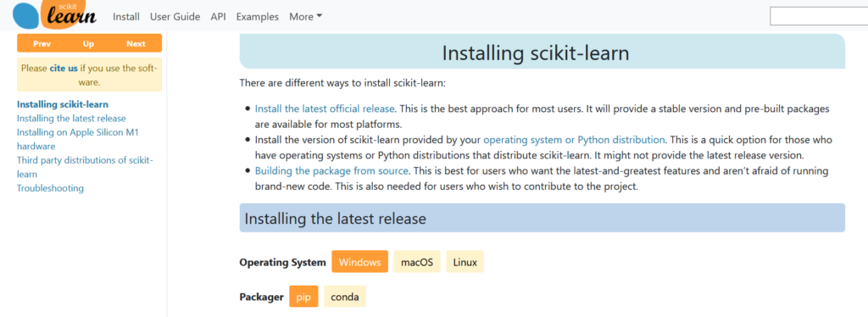868x317 pixels.
Task: Open Building the package from source link
Action: point(331,171)
